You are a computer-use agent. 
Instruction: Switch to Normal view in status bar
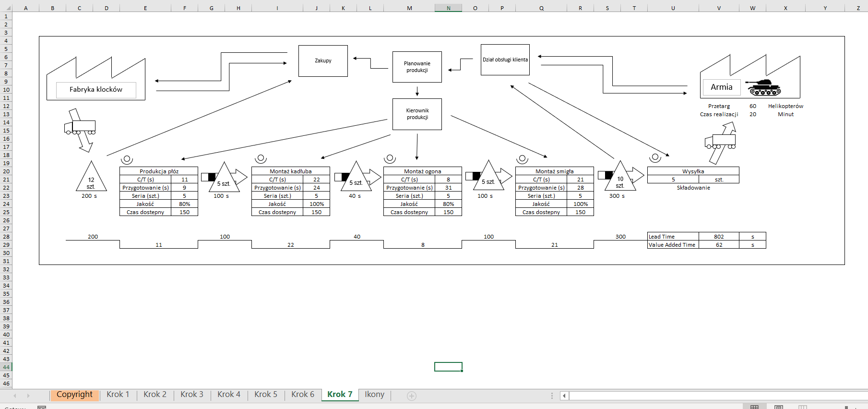pos(755,407)
